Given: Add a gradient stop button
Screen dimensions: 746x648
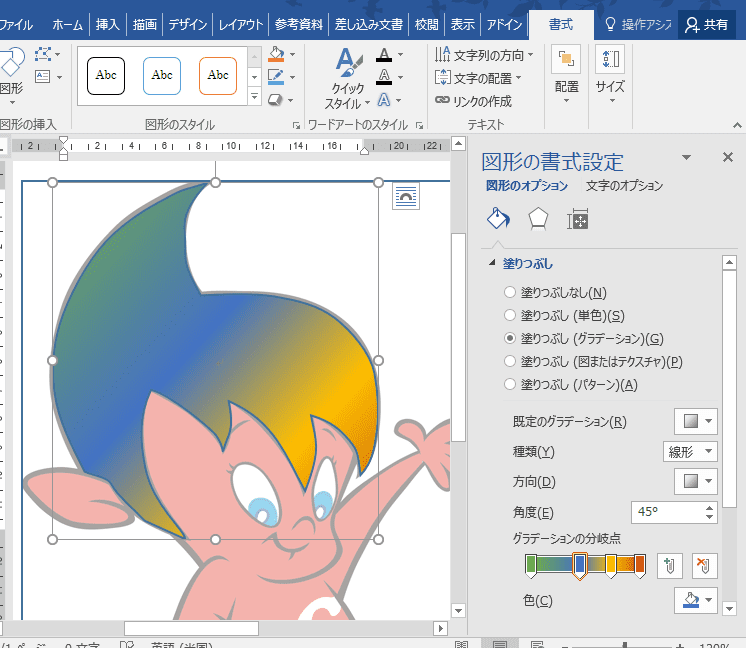Looking at the screenshot, I should tap(669, 566).
